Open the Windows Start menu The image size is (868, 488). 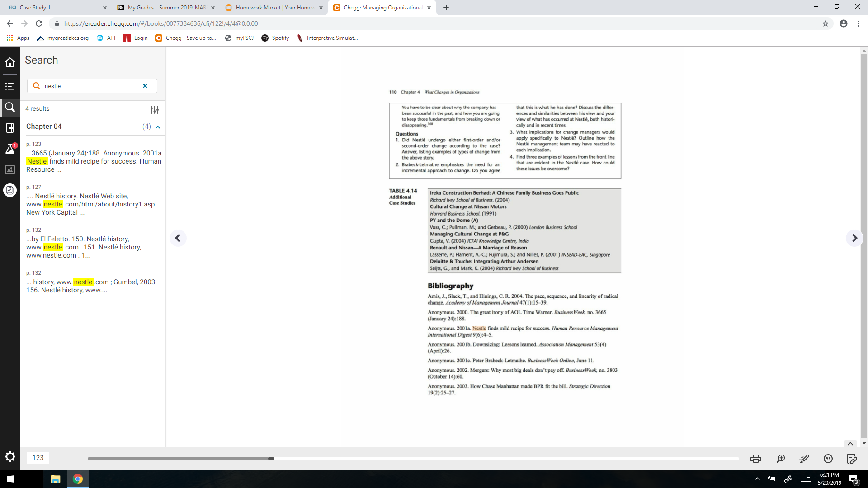coord(11,479)
